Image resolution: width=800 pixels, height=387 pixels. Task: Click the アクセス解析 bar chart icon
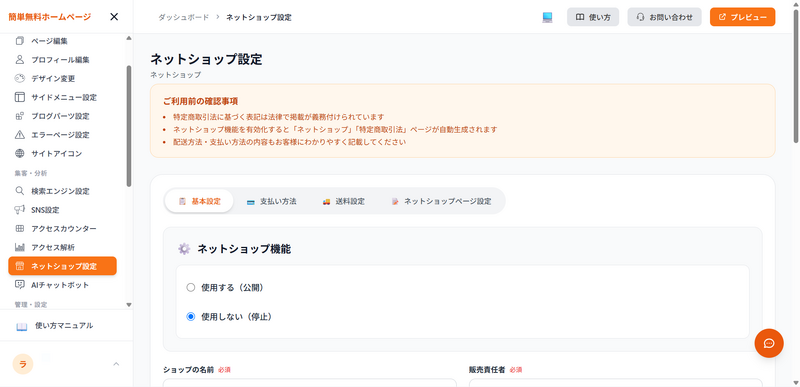click(20, 247)
